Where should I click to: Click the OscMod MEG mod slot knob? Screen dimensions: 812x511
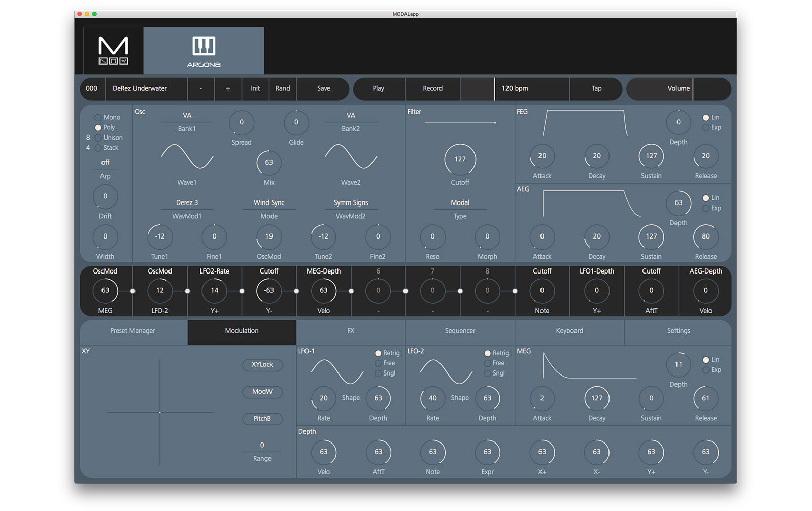click(x=105, y=290)
